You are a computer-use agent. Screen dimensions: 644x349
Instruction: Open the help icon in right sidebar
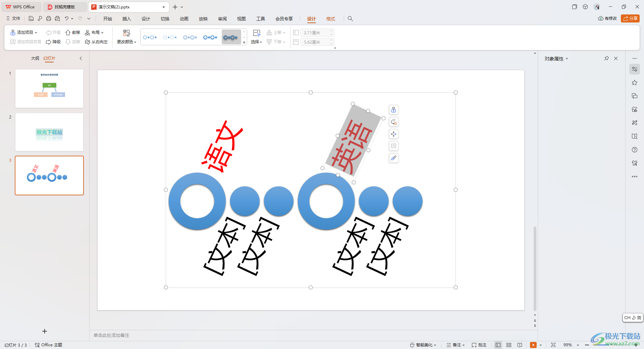(x=635, y=150)
